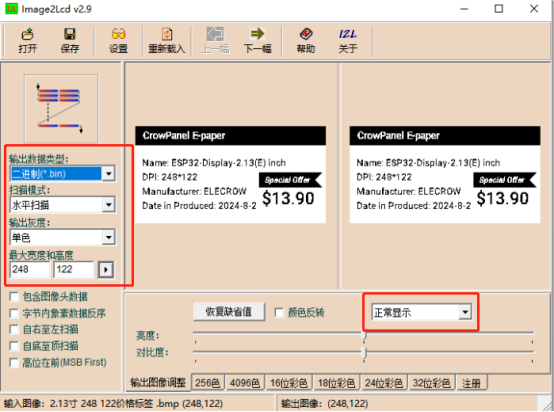Enable the 颜色反转 checkbox
554x412 pixels.
(279, 312)
